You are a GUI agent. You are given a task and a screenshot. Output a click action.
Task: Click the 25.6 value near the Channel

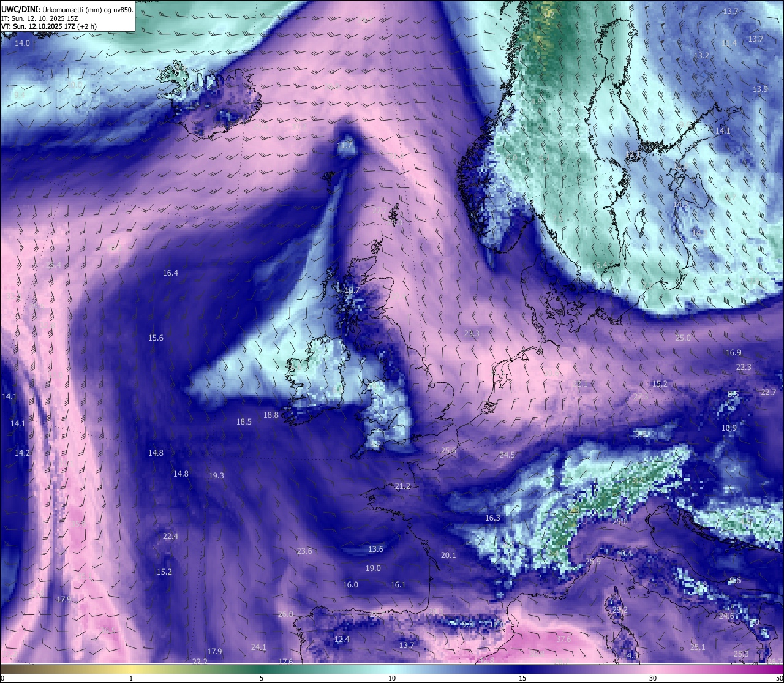coord(448,451)
